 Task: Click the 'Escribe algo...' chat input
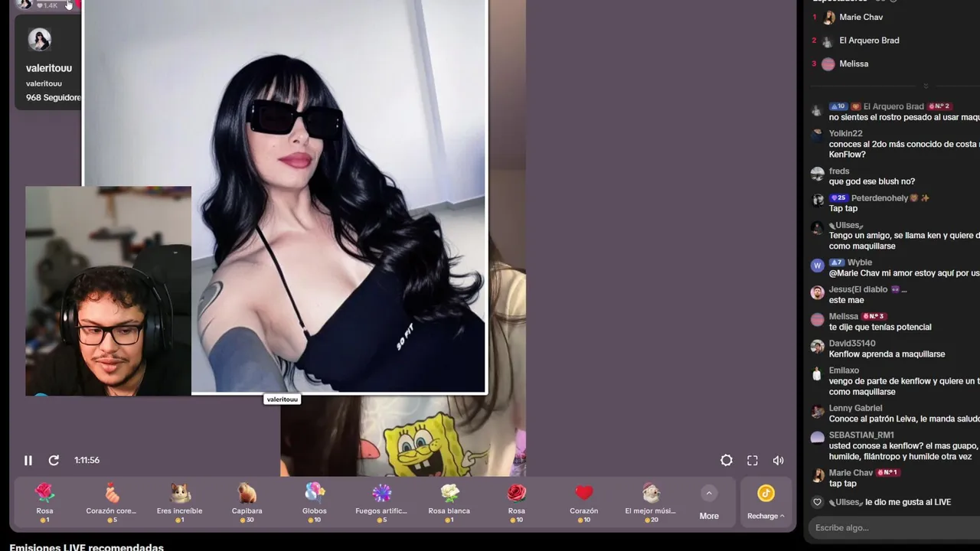click(894, 528)
